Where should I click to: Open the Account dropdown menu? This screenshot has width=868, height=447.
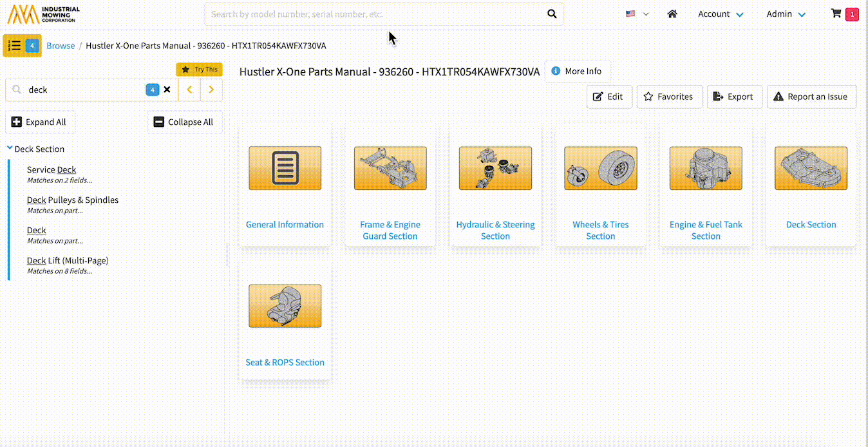click(721, 14)
